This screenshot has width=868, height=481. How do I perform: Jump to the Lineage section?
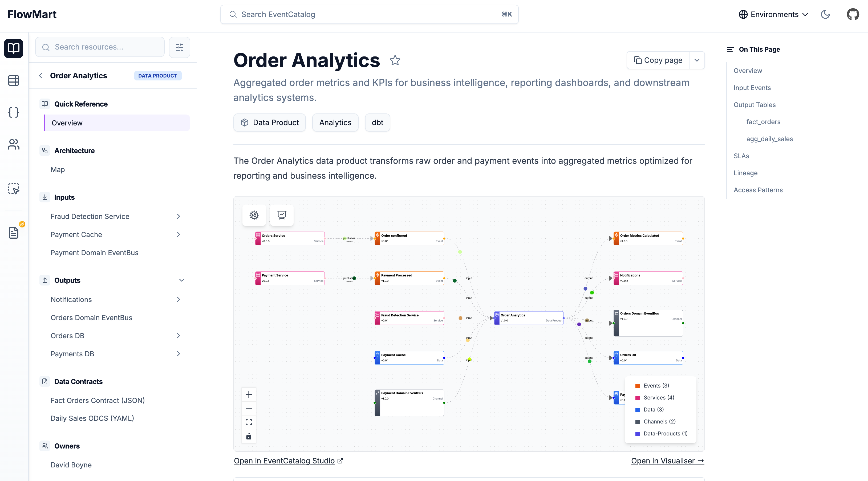pos(745,173)
